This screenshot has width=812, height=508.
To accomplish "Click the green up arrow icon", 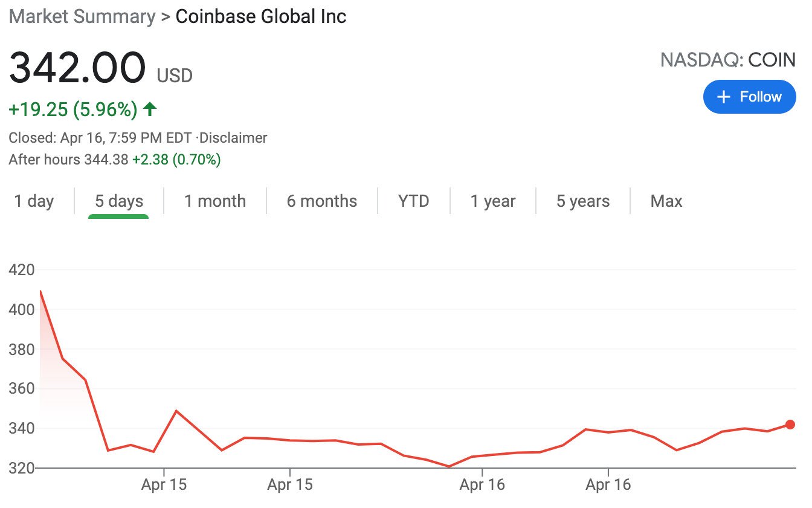I will coord(150,109).
